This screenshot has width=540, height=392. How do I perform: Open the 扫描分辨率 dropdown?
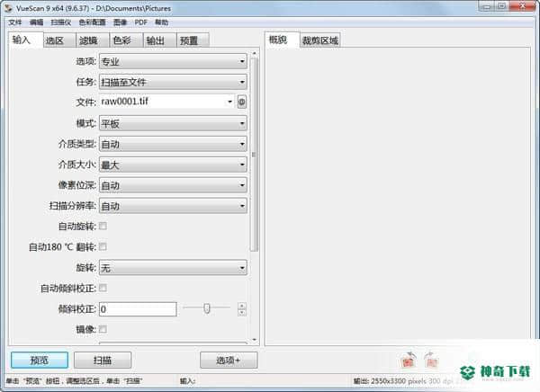pos(173,206)
